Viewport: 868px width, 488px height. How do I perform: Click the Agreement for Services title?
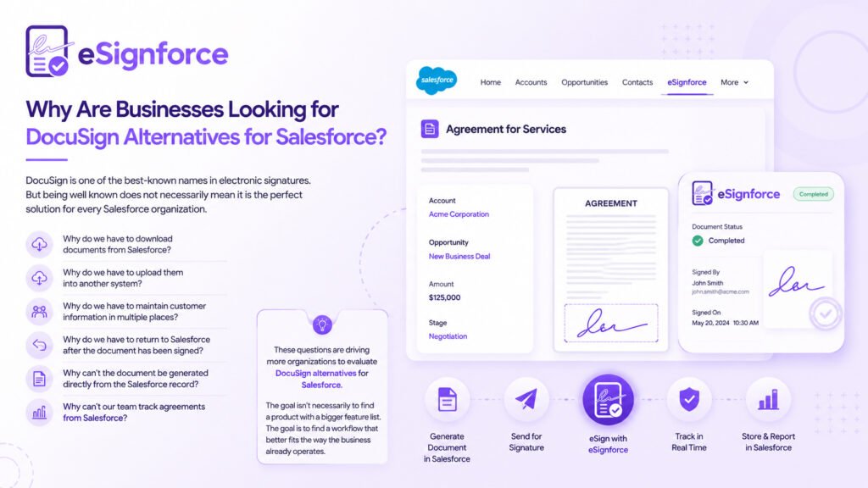[x=506, y=129]
